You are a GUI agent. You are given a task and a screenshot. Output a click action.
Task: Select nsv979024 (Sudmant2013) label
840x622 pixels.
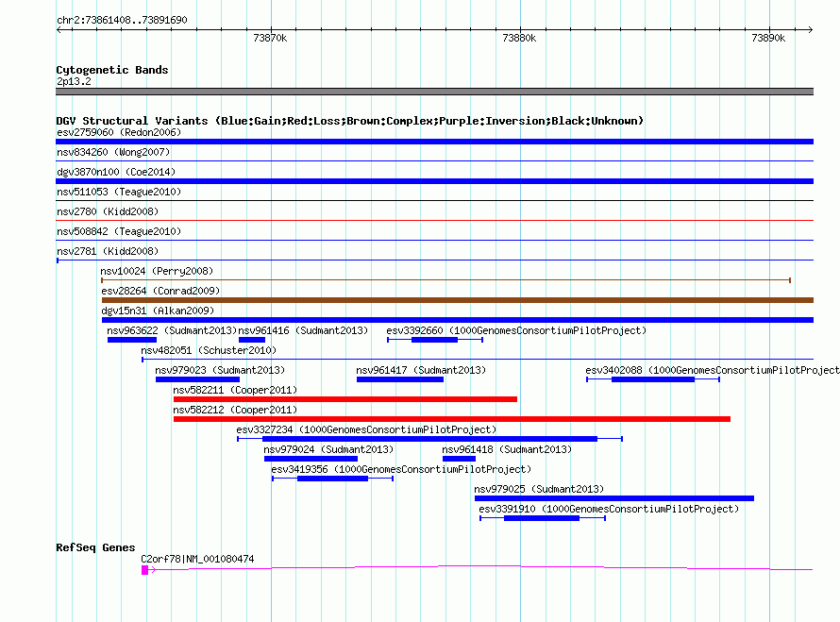coord(328,449)
